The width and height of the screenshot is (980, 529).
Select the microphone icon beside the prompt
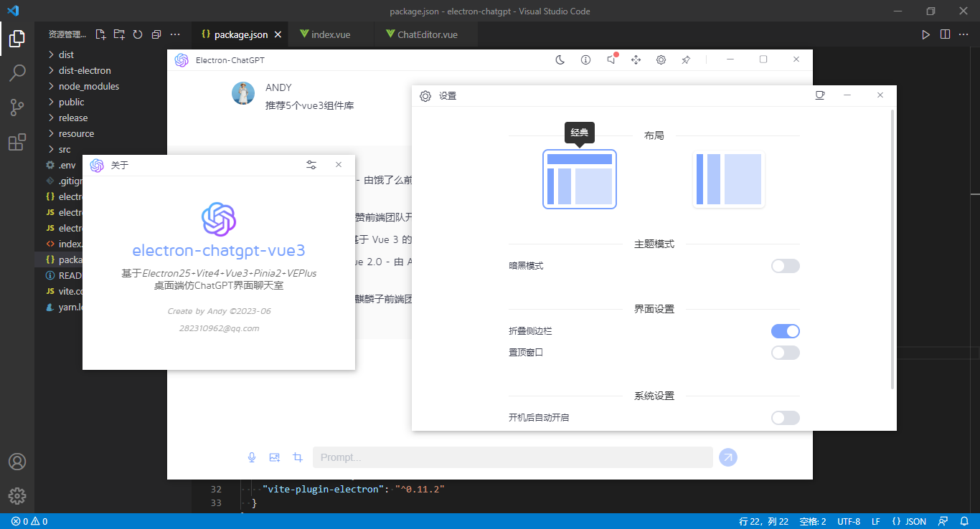(x=252, y=457)
